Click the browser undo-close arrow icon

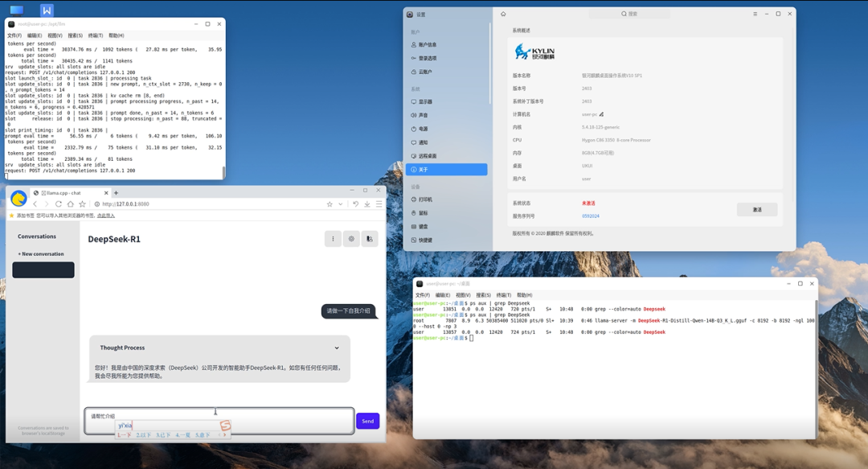coord(355,204)
